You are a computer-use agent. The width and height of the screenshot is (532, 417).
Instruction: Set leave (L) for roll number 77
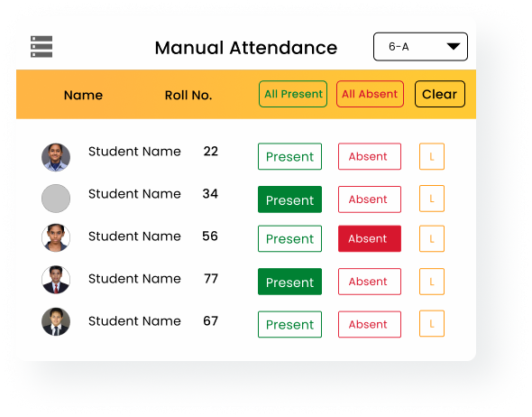[432, 282]
